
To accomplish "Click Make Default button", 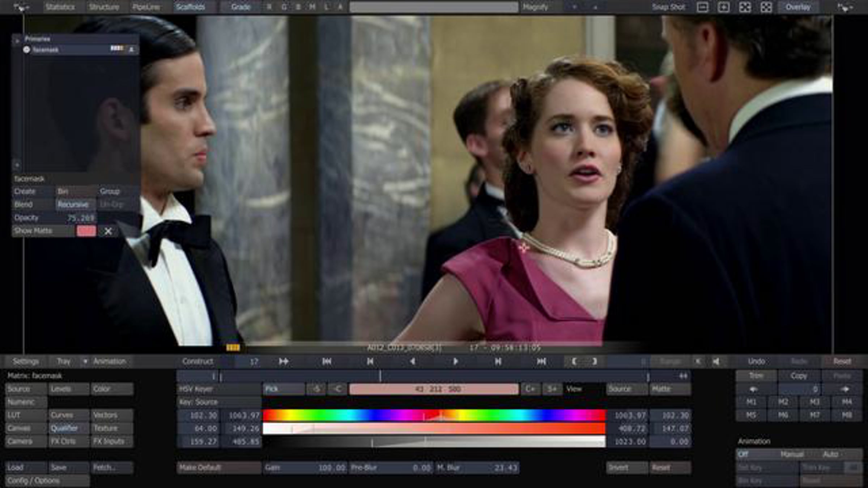I will point(219,468).
